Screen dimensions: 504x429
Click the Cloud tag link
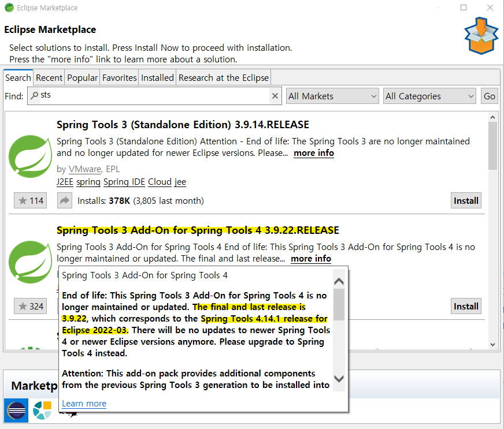[160, 182]
